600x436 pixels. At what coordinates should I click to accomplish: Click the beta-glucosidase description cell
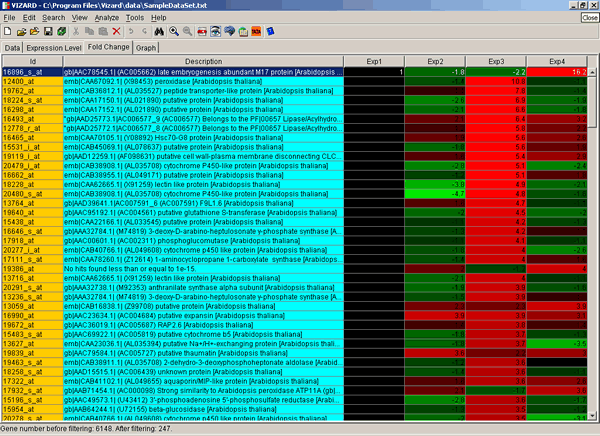tap(204, 409)
